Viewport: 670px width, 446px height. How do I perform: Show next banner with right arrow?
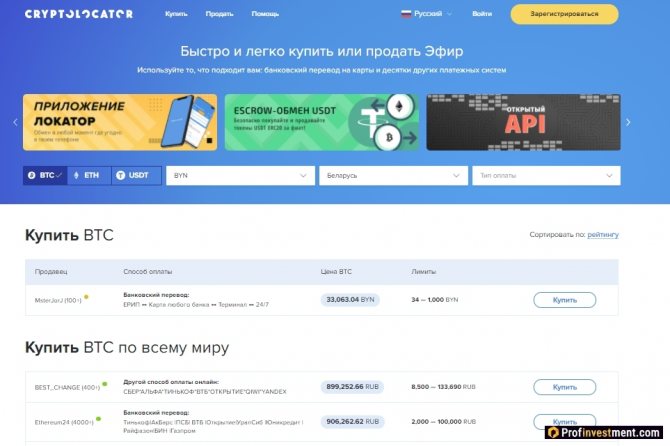pos(628,122)
